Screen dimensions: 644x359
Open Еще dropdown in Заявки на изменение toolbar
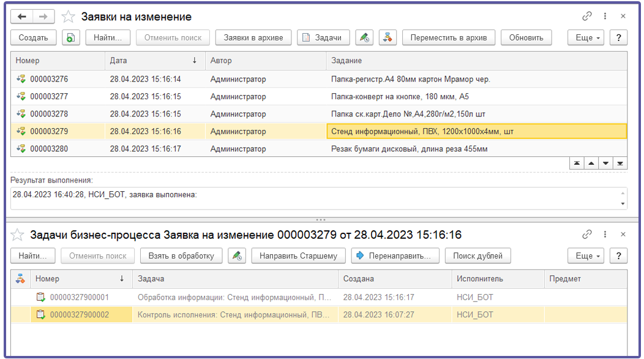pyautogui.click(x=587, y=37)
